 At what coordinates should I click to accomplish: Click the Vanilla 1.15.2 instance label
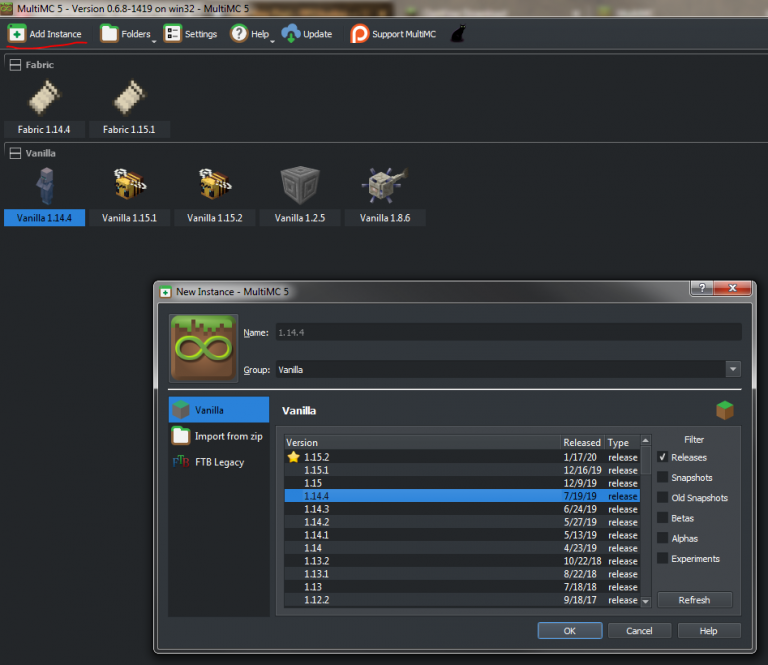(215, 218)
